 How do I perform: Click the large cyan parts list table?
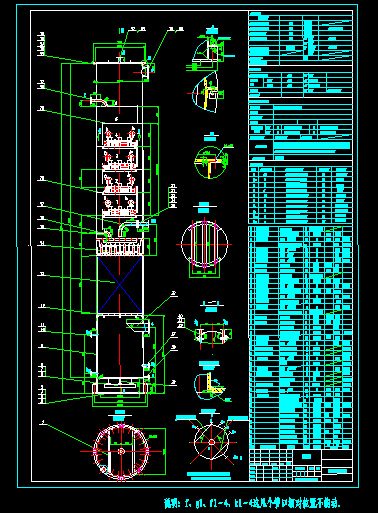pyautogui.click(x=301, y=337)
